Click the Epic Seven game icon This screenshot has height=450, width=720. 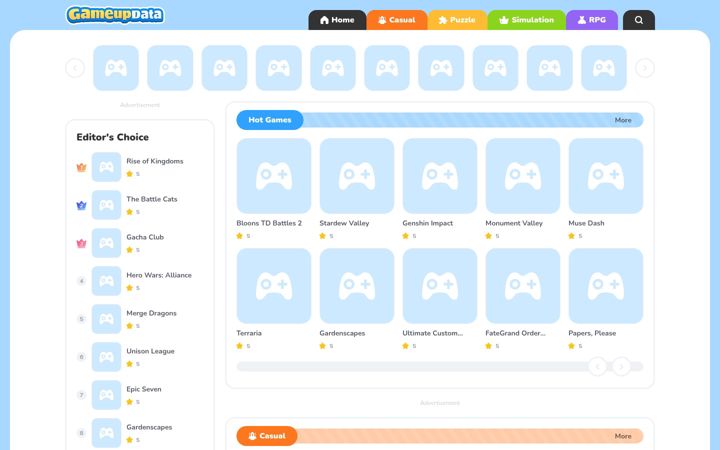[x=107, y=395]
